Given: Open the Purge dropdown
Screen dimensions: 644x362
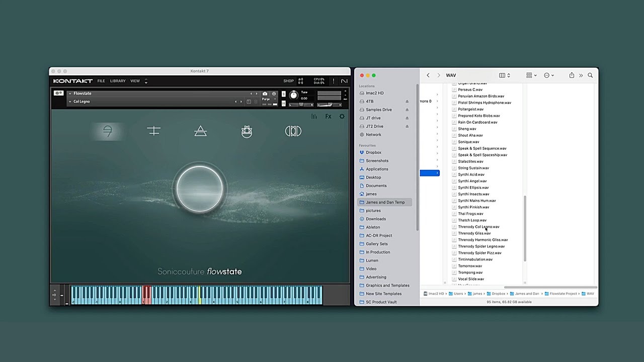Looking at the screenshot, I should (275, 99).
